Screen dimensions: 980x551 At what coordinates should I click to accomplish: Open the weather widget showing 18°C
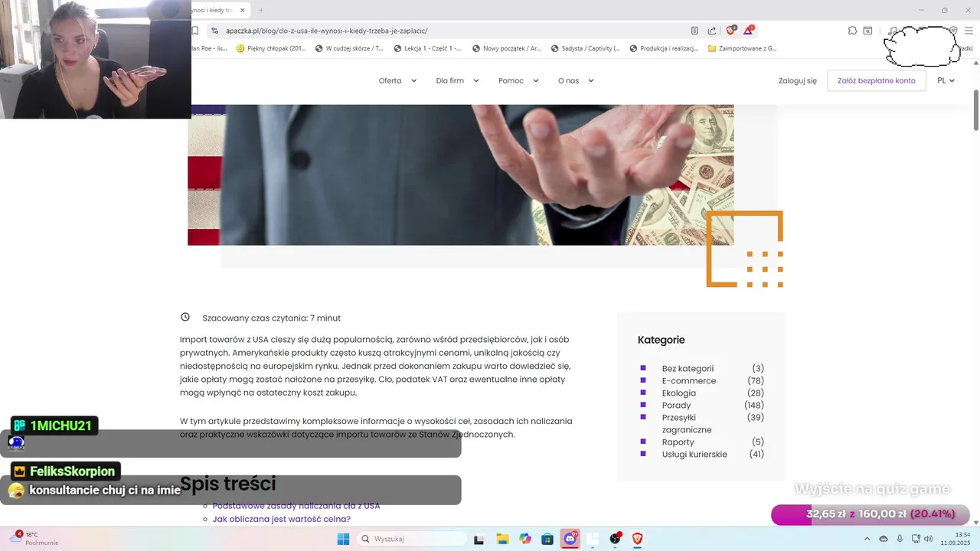(34, 539)
